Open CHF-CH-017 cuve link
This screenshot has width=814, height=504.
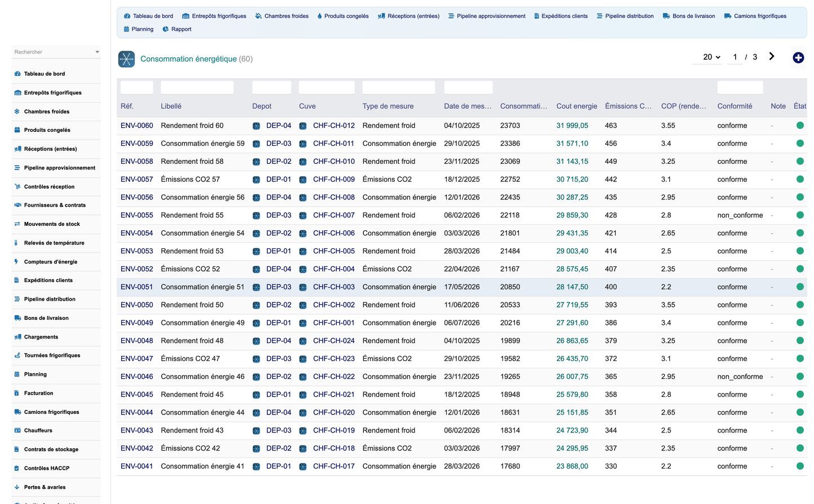click(x=334, y=466)
